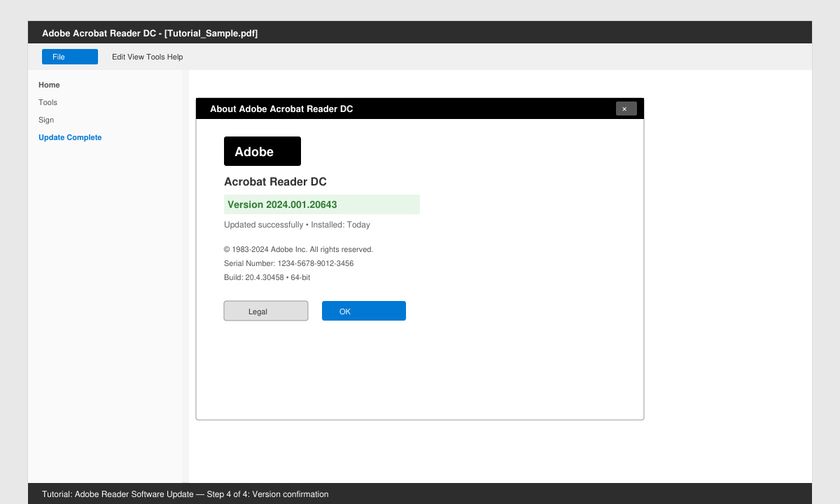840x504 pixels.
Task: Click the Serial Number 1234-5678-9012-3456 line
Action: tap(288, 263)
